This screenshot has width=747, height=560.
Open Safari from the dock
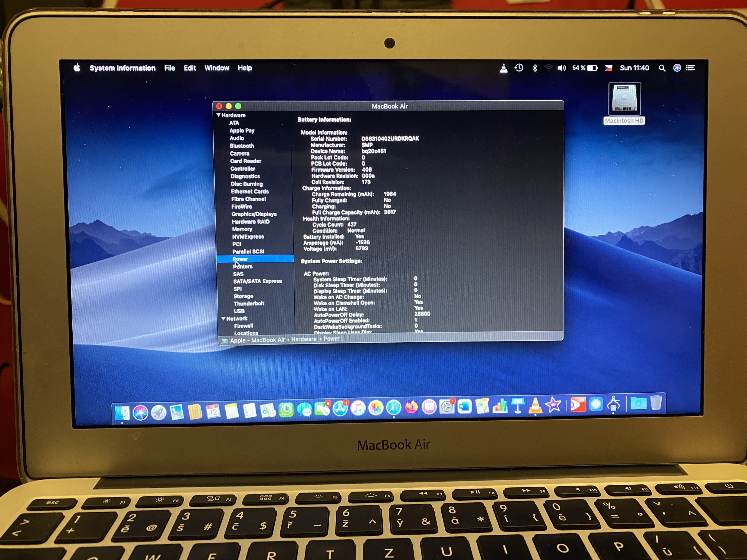[394, 407]
